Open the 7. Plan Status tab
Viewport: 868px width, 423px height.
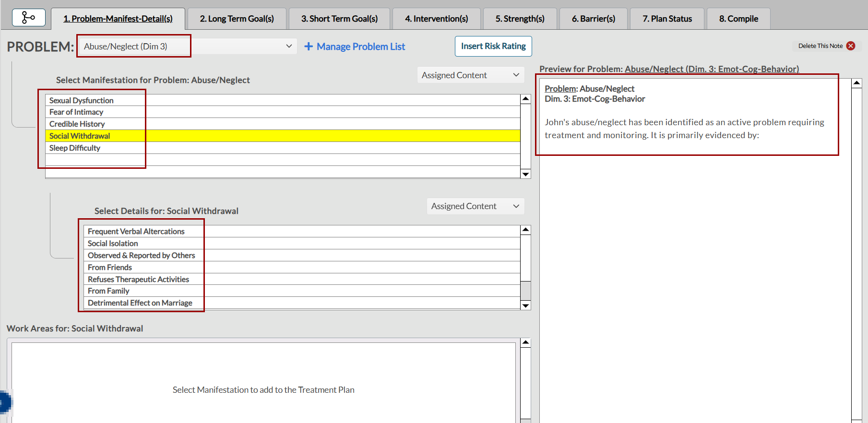click(667, 19)
